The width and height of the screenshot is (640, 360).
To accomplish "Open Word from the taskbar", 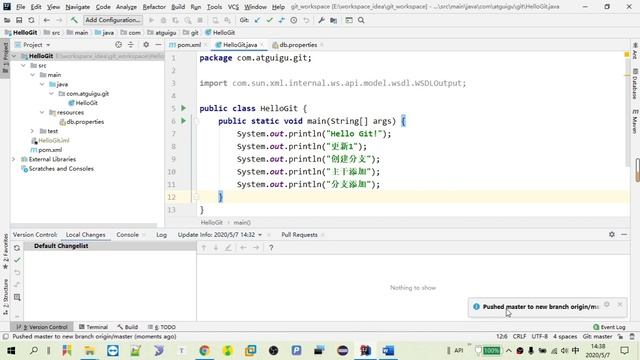I will (x=388, y=350).
